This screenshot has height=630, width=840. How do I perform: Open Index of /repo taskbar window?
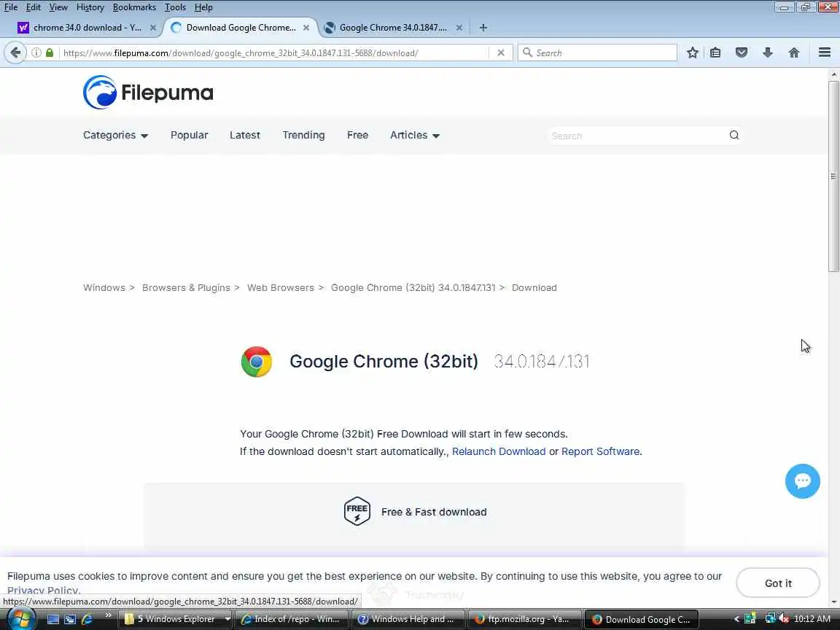pos(292,619)
